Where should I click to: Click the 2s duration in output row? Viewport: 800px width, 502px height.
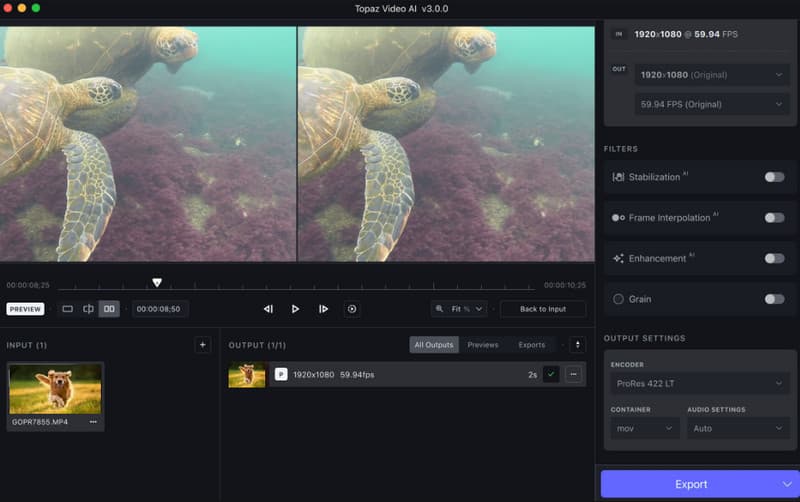(533, 374)
